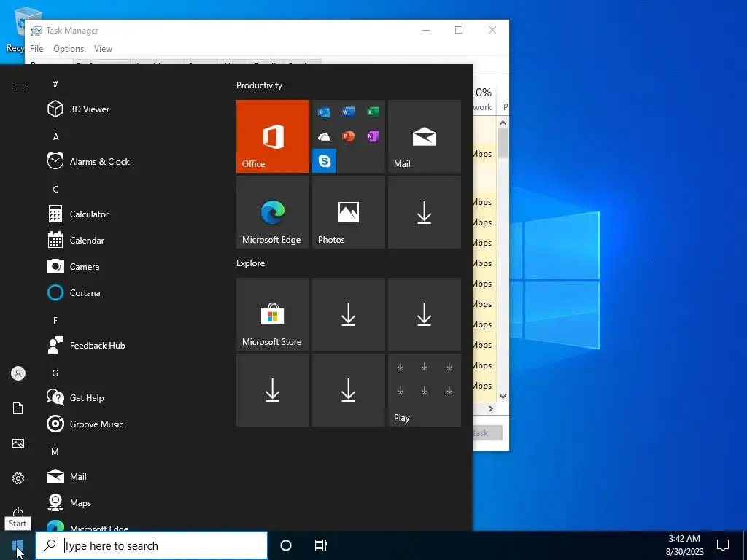The height and width of the screenshot is (560, 747).
Task: Click the Word icon in the Office folder tile
Action: coord(348,112)
